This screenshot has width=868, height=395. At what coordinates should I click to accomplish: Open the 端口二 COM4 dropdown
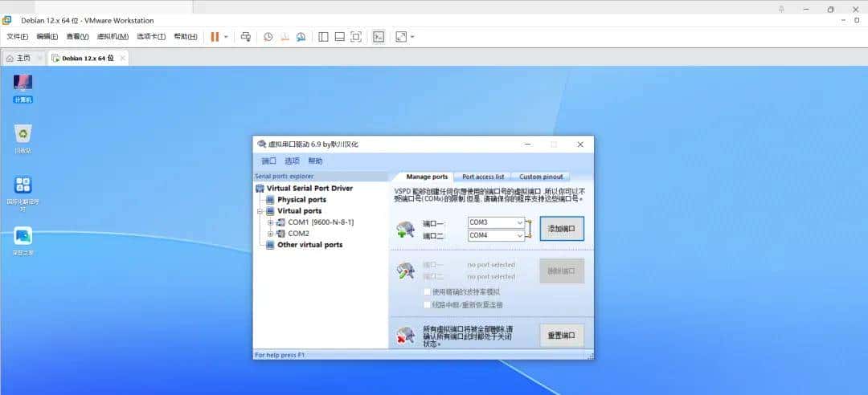click(x=520, y=236)
